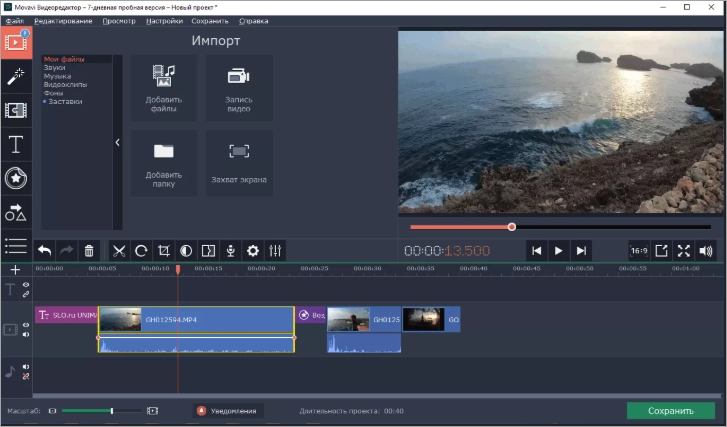The image size is (727, 427).
Task: Select Звуки in import list
Action: pos(54,68)
